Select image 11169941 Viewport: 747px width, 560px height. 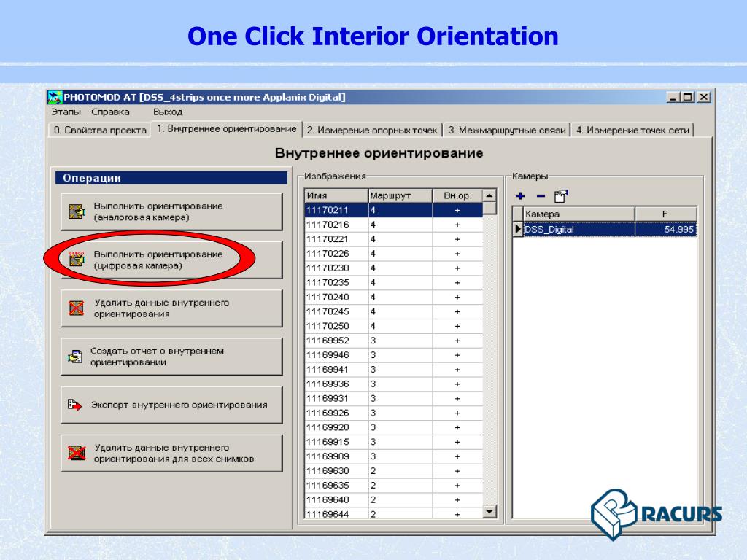point(393,370)
